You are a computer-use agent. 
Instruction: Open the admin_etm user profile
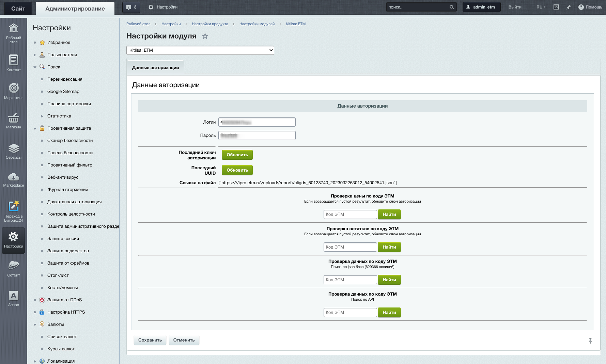coord(481,7)
